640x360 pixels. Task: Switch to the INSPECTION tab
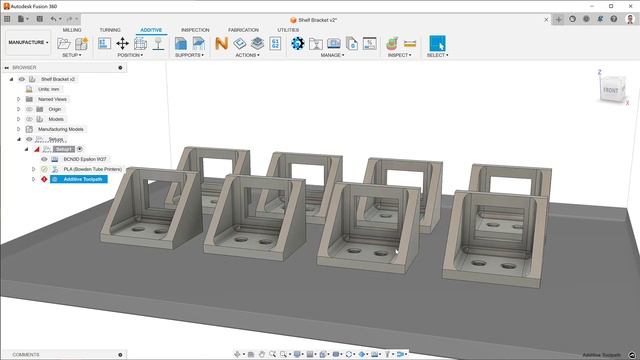[x=195, y=30]
